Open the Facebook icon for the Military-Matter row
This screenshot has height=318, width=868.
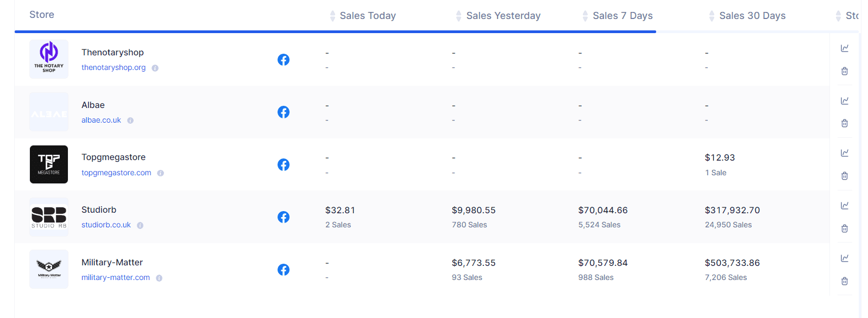tap(284, 270)
